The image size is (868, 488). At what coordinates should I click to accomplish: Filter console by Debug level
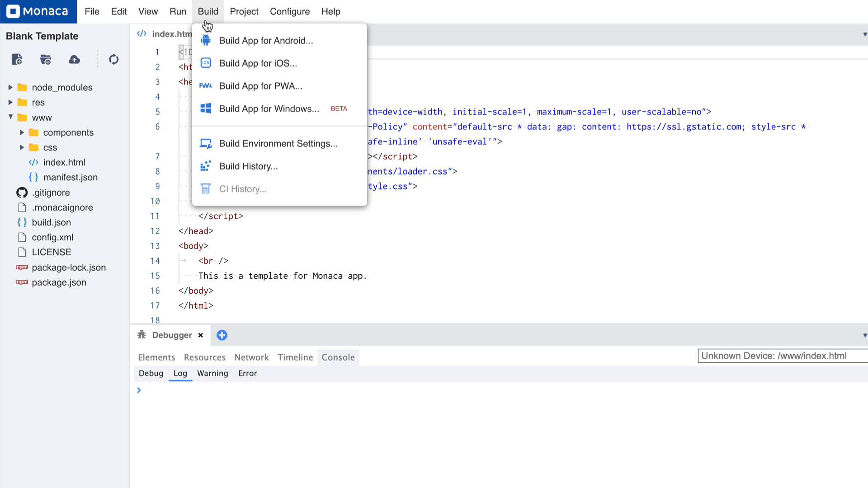click(x=151, y=373)
